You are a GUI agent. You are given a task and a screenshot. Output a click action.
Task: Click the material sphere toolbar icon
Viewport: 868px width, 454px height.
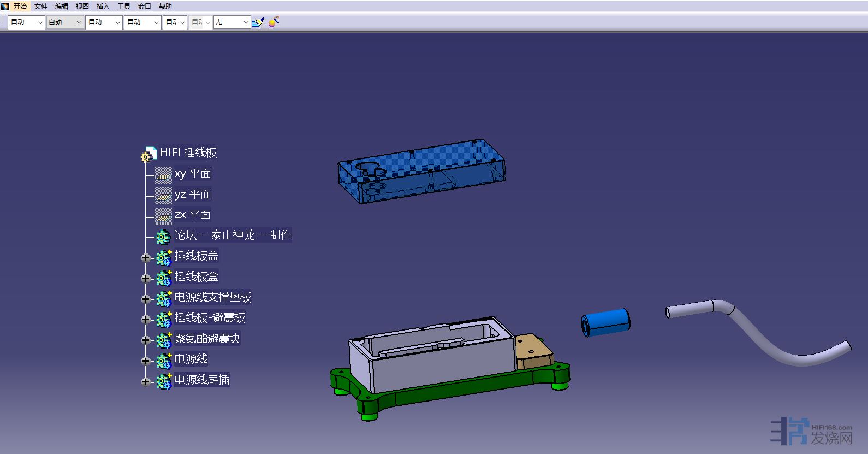point(274,22)
